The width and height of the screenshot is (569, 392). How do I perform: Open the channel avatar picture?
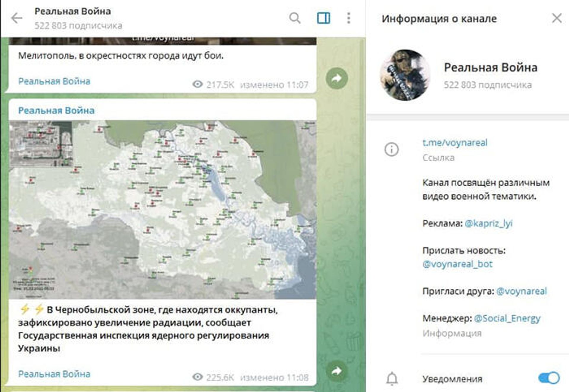405,75
